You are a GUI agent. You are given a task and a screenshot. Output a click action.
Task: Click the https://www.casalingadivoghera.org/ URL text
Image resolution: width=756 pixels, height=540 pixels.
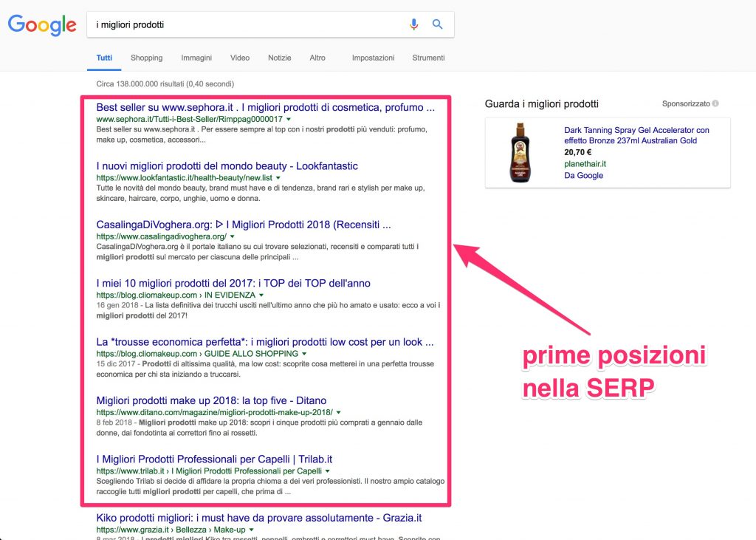coord(161,236)
